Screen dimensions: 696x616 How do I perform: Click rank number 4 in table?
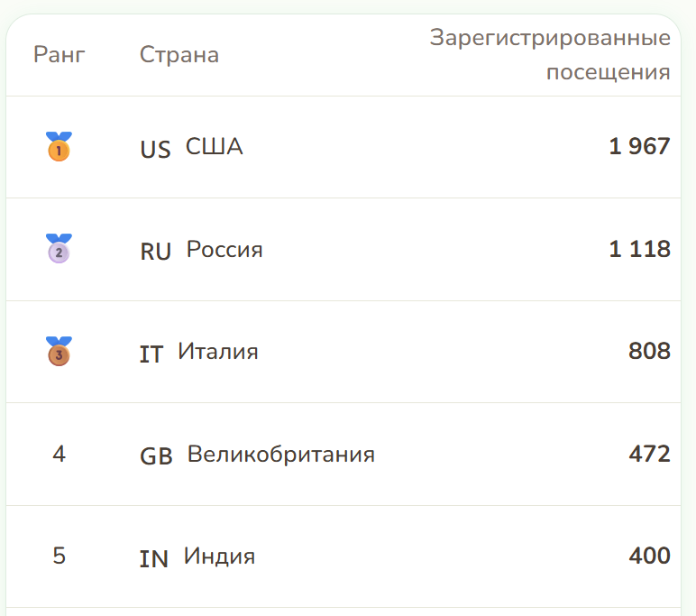(x=59, y=454)
